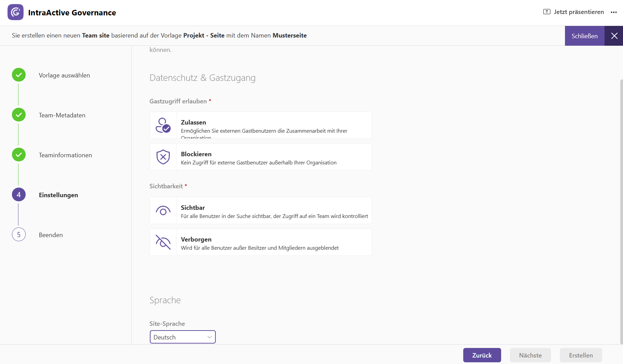623x364 pixels.
Task: Click the IntraActive Governance logo icon
Action: [x=15, y=12]
